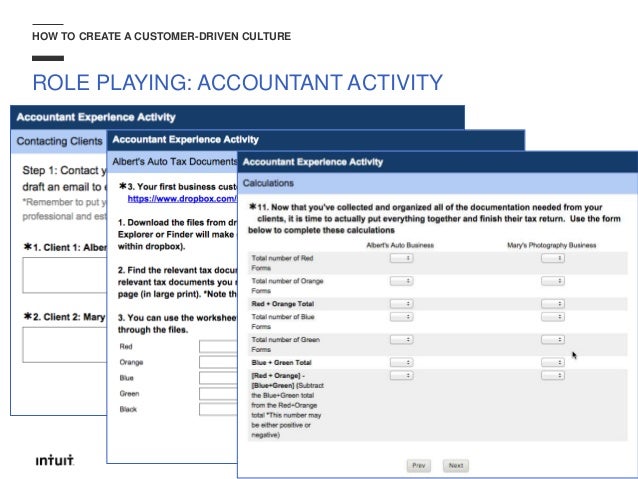Click the Mary's Photography Business column heading
Viewport: 638px width, 479px height.
(551, 245)
